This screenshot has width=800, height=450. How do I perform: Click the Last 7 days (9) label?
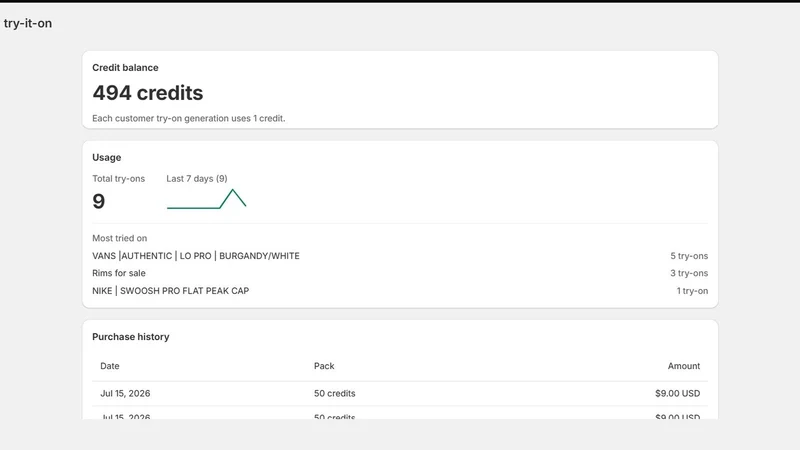(196, 179)
